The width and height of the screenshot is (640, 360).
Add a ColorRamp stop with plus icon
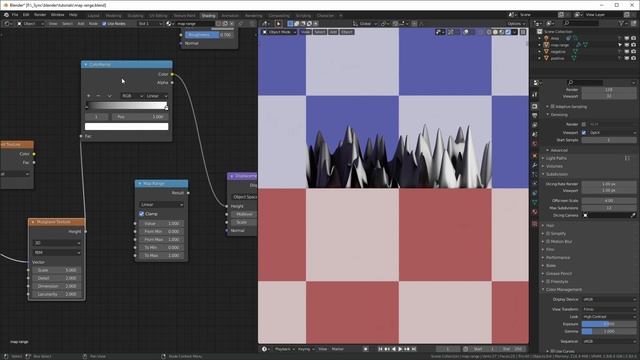coord(89,96)
